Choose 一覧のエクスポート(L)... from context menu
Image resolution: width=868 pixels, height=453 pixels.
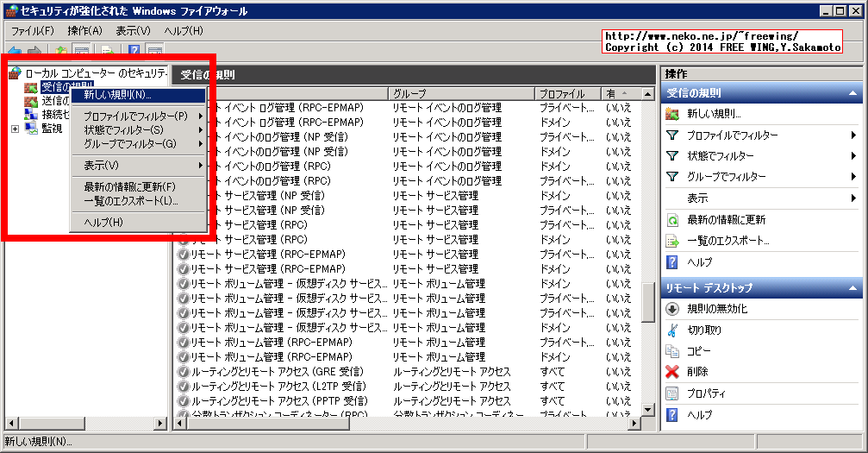(x=139, y=201)
